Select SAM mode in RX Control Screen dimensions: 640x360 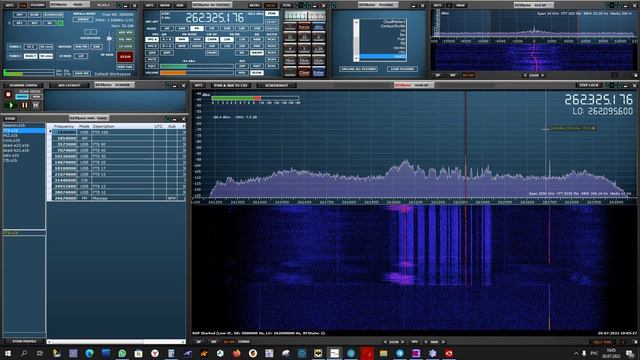coord(182,29)
